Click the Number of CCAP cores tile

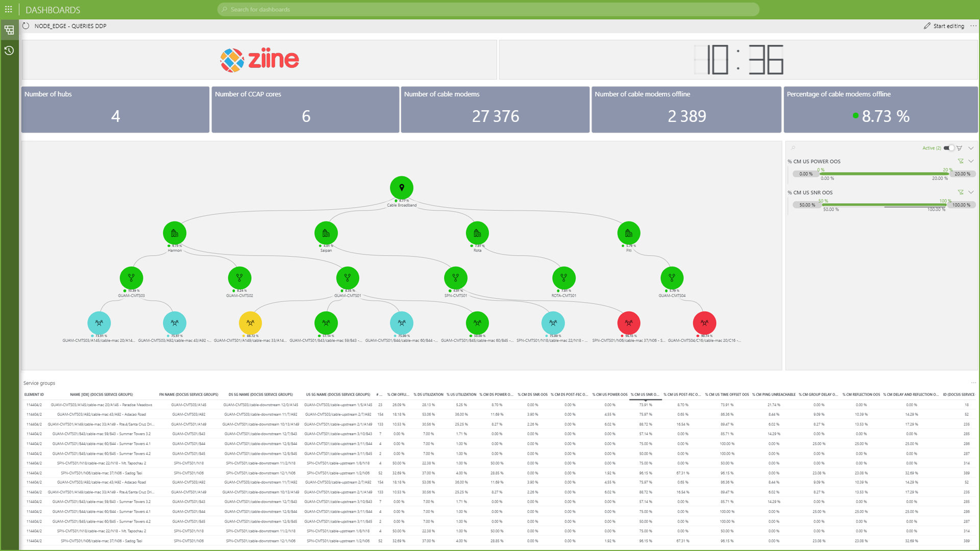(305, 110)
